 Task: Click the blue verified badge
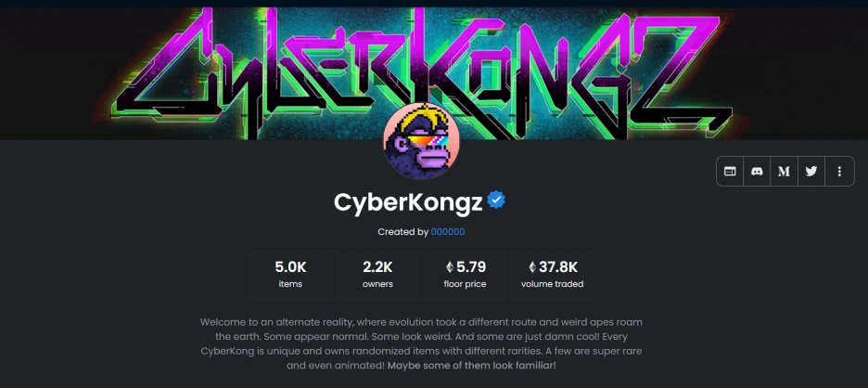coord(496,200)
